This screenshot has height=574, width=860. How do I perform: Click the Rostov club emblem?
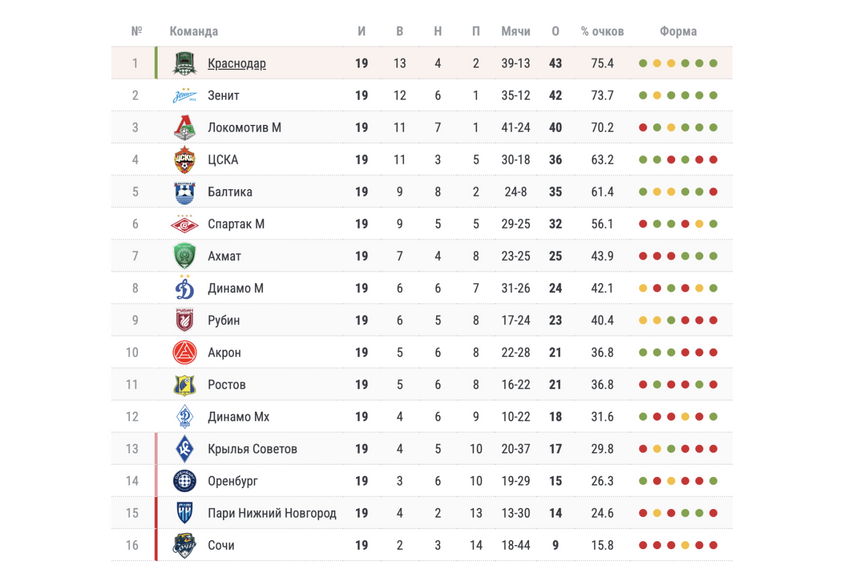coord(185,384)
